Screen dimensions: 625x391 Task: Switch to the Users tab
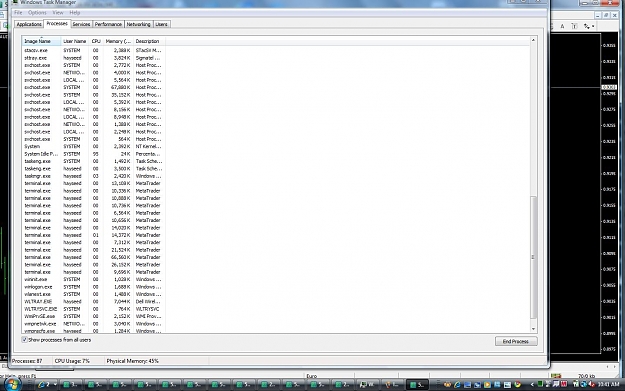pos(161,24)
